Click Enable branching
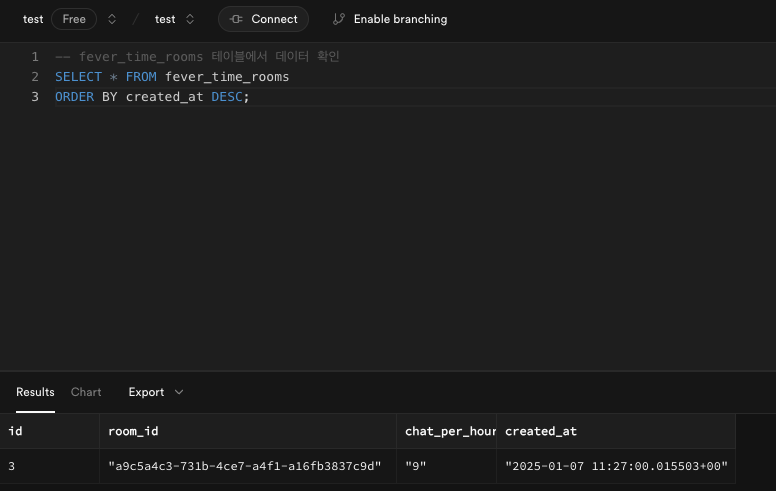This screenshot has width=776, height=491. (390, 19)
